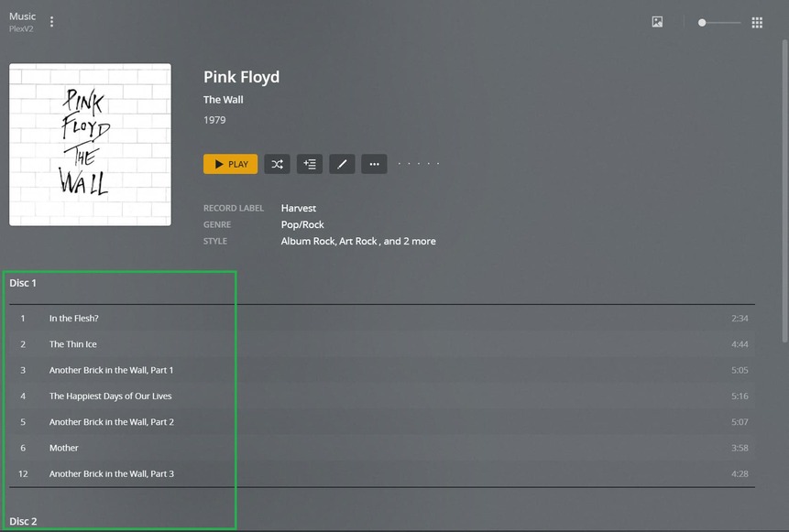Screen dimensions: 789x532
Task: Select Another Brick in the Wall, Part 2
Action: click(382, 422)
